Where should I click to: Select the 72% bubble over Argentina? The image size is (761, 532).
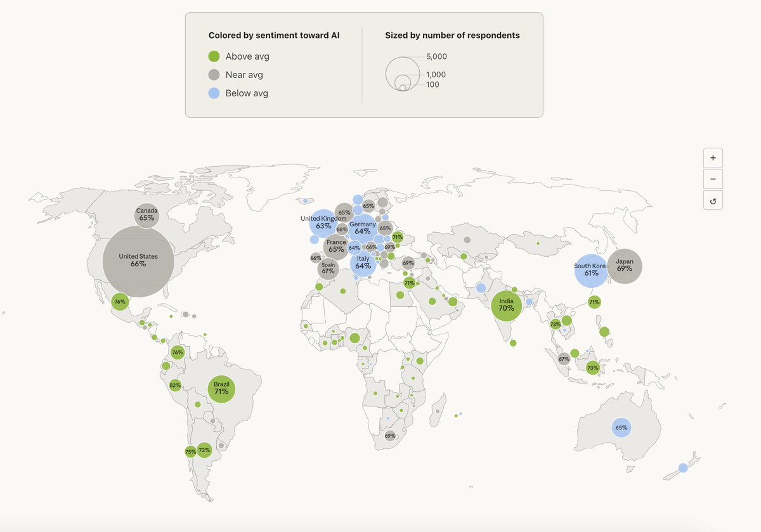[204, 450]
